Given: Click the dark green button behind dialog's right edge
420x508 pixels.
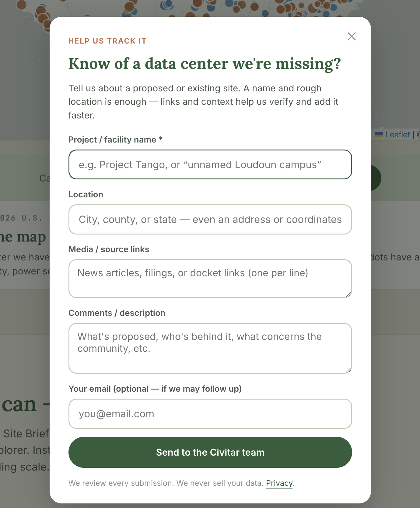Looking at the screenshot, I should 376,178.
